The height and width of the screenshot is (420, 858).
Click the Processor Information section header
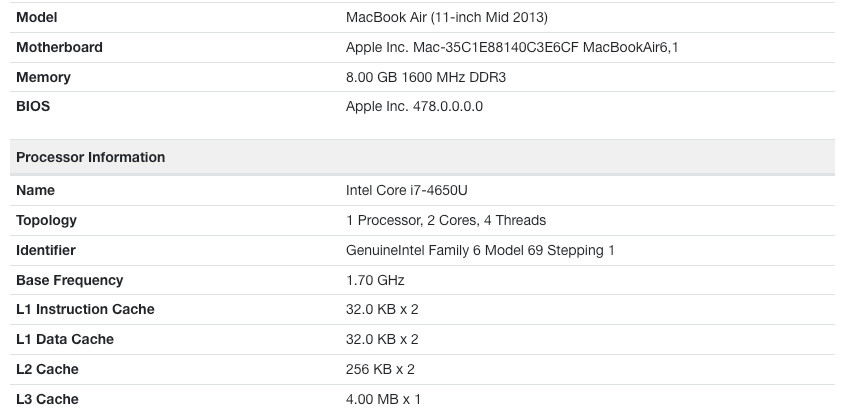pyautogui.click(x=91, y=157)
